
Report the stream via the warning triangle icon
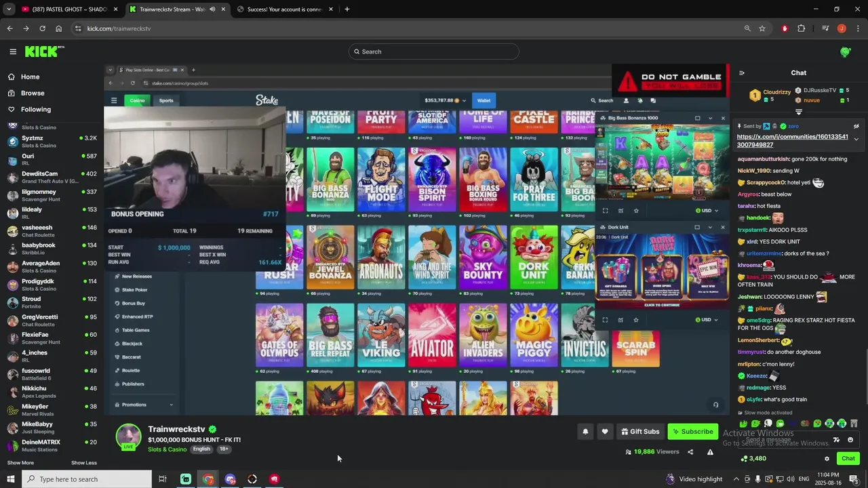tap(710, 452)
